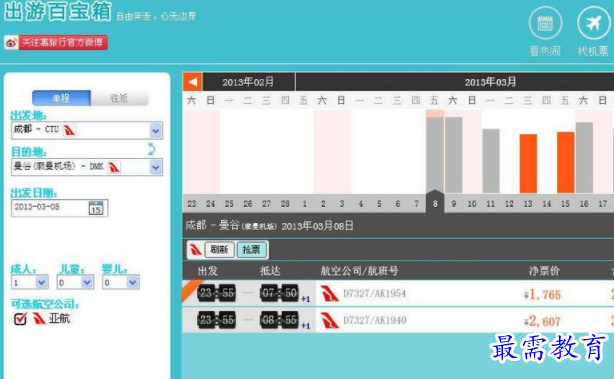Screen dimensions: 614x379
Task: Follow the official Weibo banner
Action: point(56,42)
